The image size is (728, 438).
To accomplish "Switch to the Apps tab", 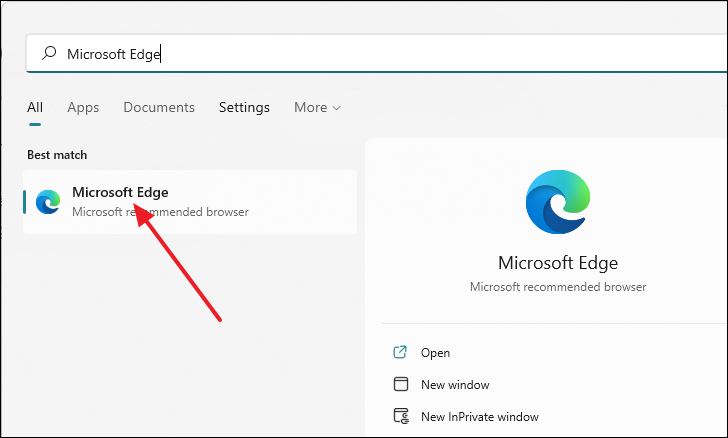I will (83, 107).
